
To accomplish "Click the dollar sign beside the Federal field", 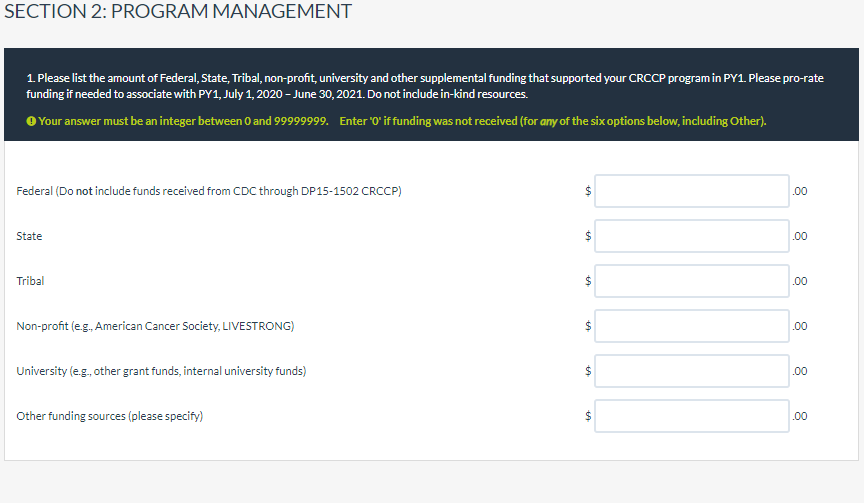I will point(588,191).
